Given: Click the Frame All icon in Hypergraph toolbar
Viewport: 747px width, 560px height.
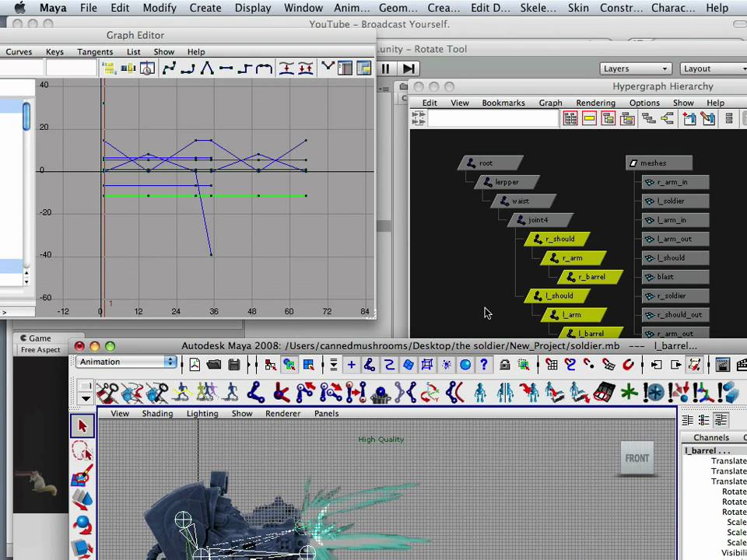Looking at the screenshot, I should [570, 118].
